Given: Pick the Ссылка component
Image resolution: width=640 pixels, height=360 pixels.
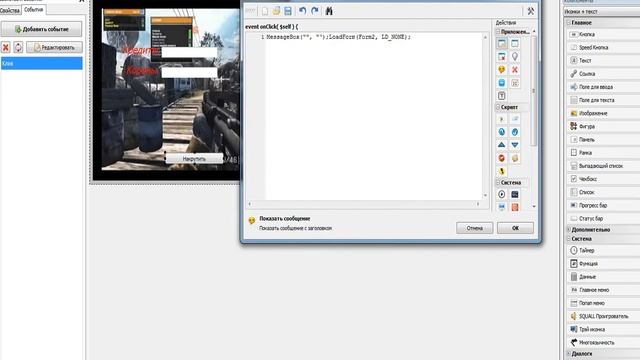Looking at the screenshot, I should pos(602,73).
